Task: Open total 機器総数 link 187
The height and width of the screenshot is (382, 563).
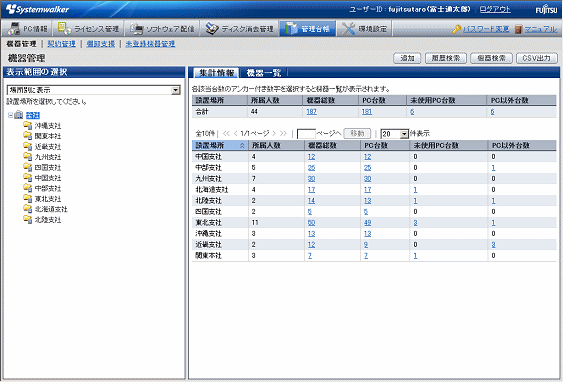Action: click(x=311, y=112)
